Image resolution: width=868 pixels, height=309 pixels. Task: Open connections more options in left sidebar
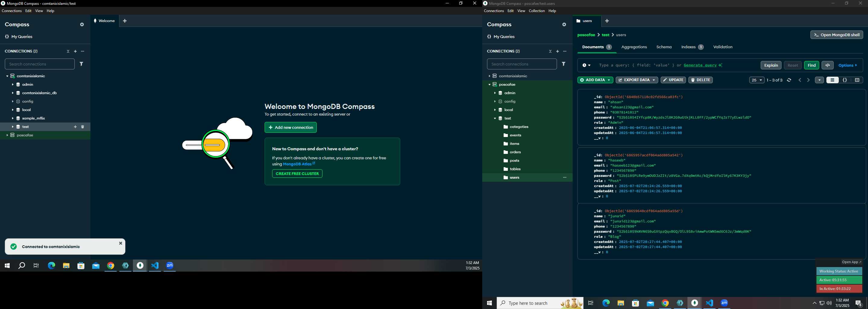[83, 51]
